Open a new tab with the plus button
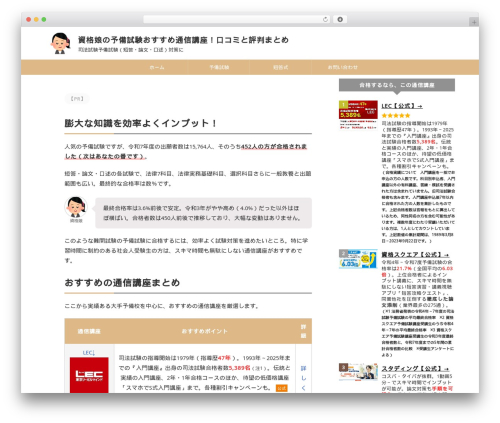This screenshot has height=423, width=500. pos(474,22)
